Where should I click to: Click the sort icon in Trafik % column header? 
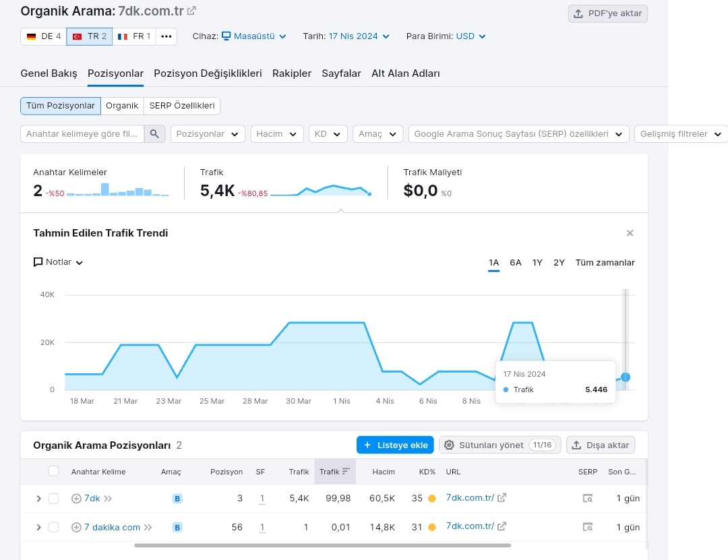coord(345,471)
